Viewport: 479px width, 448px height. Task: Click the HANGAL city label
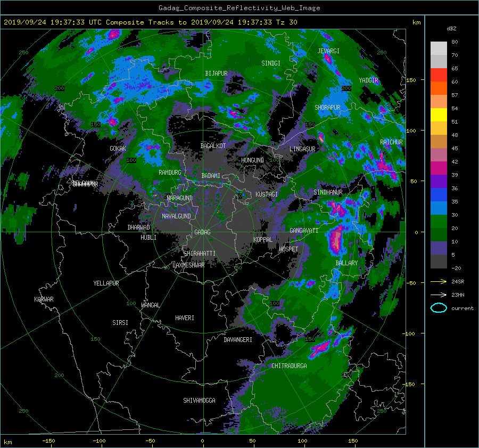[150, 305]
